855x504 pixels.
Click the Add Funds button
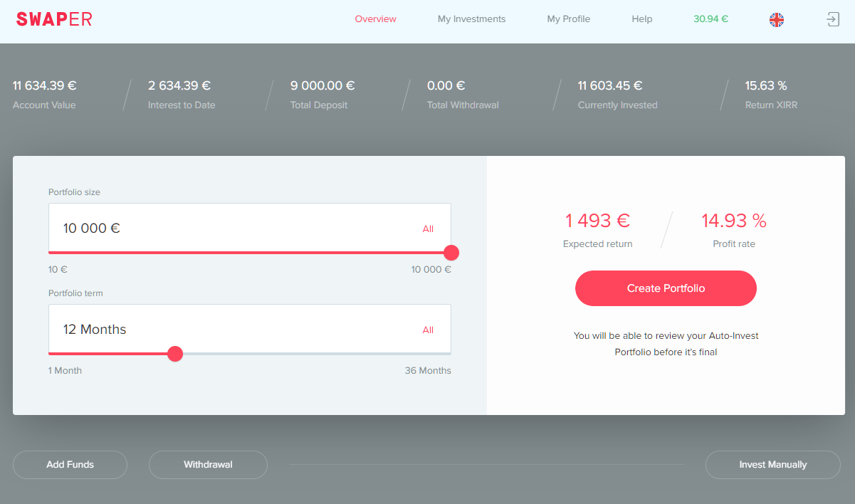tap(70, 464)
